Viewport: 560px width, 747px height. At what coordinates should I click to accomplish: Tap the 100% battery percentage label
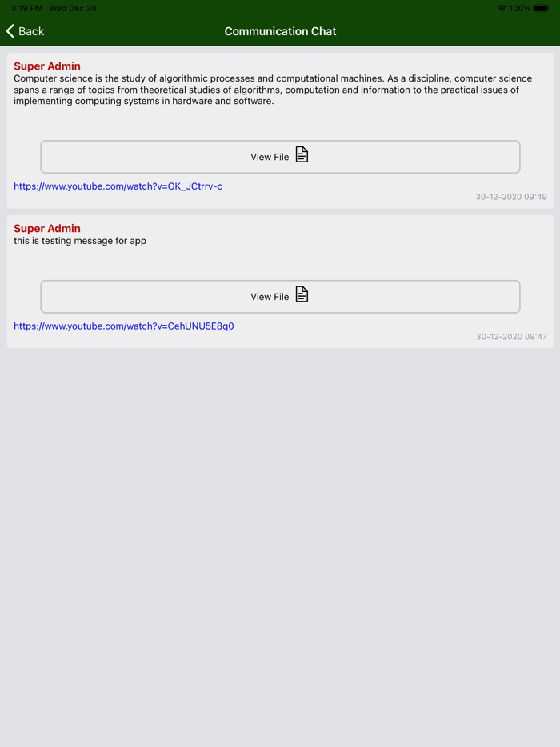pos(520,8)
